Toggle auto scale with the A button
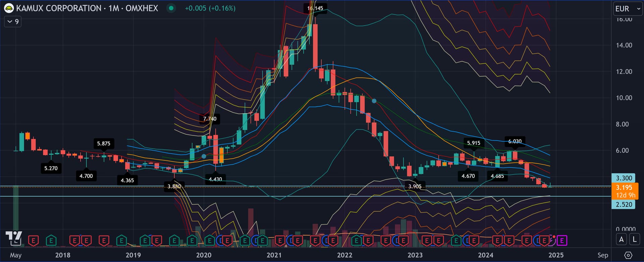644x262 pixels. [x=622, y=240]
